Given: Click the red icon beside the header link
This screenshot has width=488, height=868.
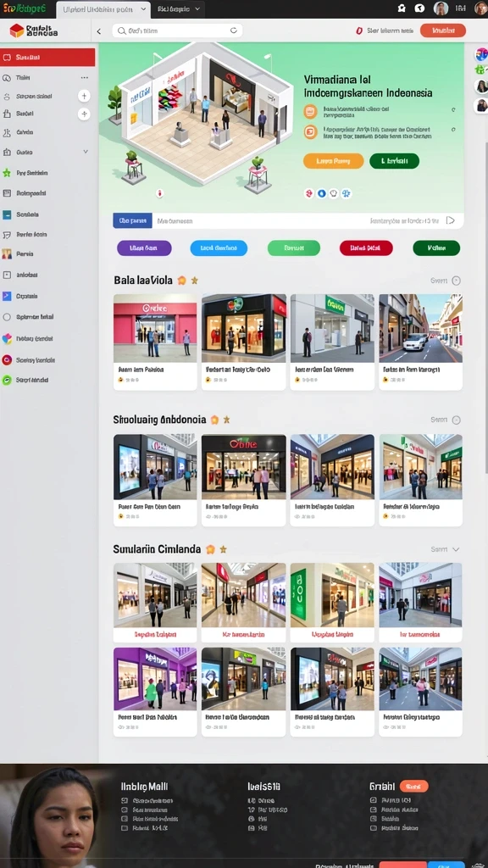Looking at the screenshot, I should [x=359, y=31].
